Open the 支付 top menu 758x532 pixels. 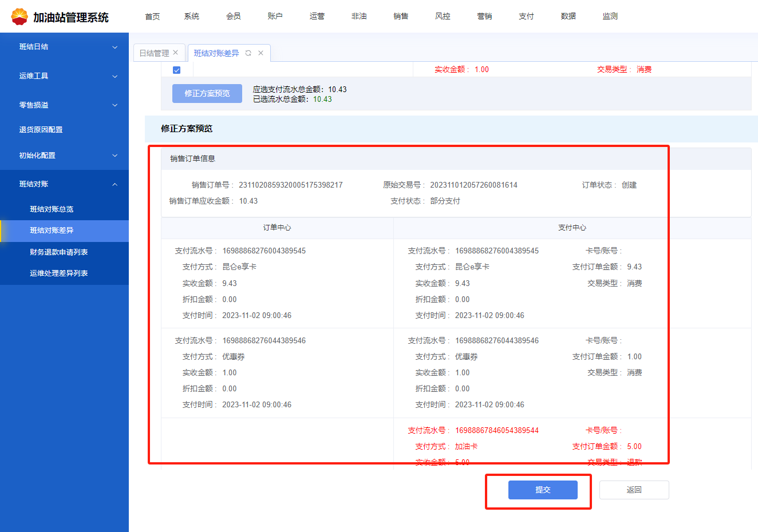[x=526, y=17]
